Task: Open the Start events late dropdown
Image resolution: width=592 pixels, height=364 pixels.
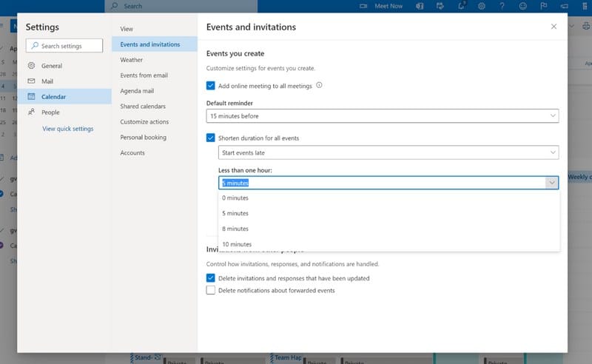Action: [388, 152]
